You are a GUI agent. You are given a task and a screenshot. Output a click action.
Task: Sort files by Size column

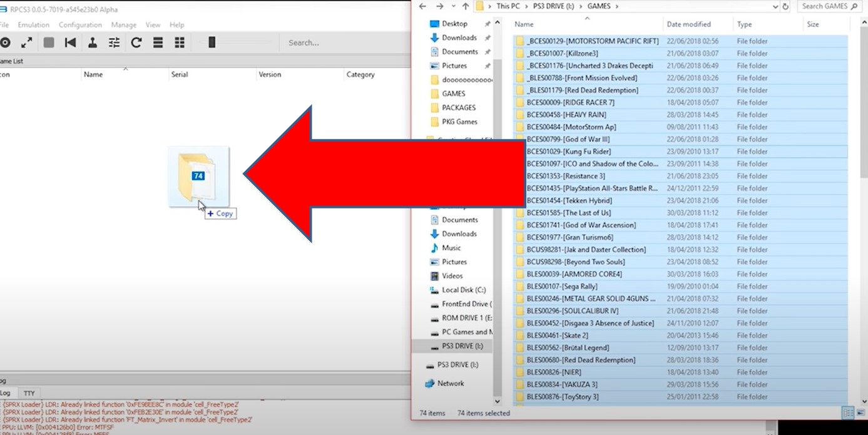tap(812, 24)
